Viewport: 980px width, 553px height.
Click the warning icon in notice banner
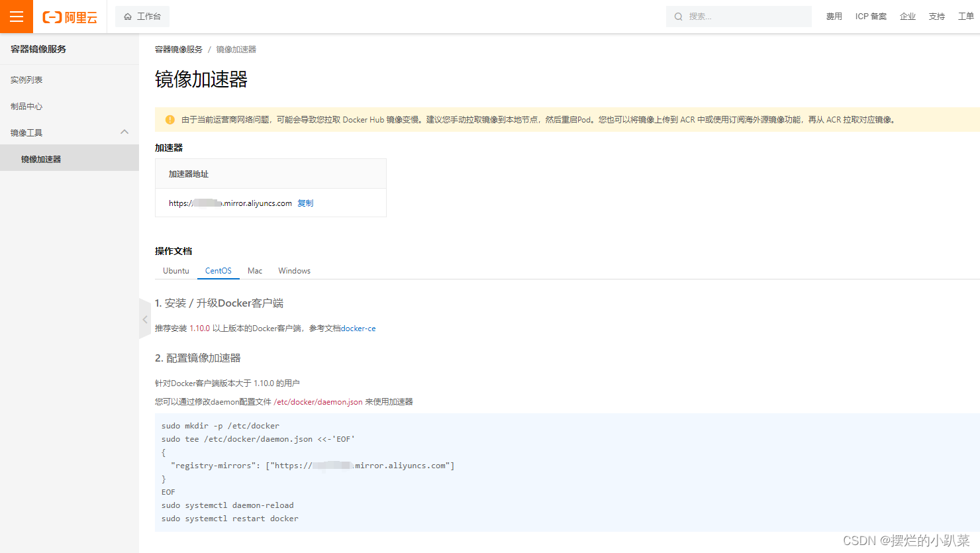pyautogui.click(x=170, y=120)
